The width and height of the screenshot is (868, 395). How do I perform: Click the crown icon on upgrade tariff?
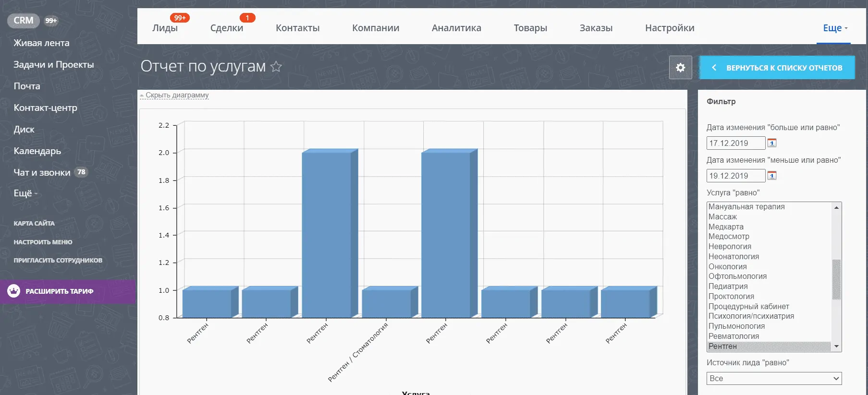tap(14, 291)
